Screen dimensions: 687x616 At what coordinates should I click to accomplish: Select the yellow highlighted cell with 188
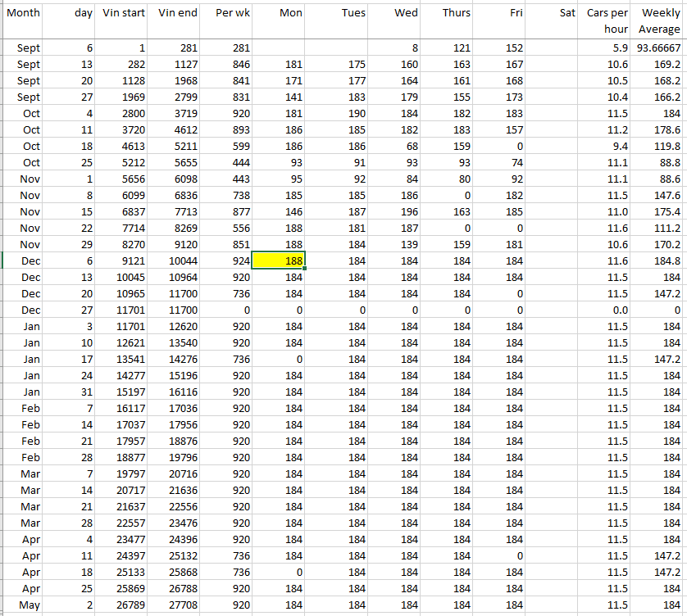[280, 260]
